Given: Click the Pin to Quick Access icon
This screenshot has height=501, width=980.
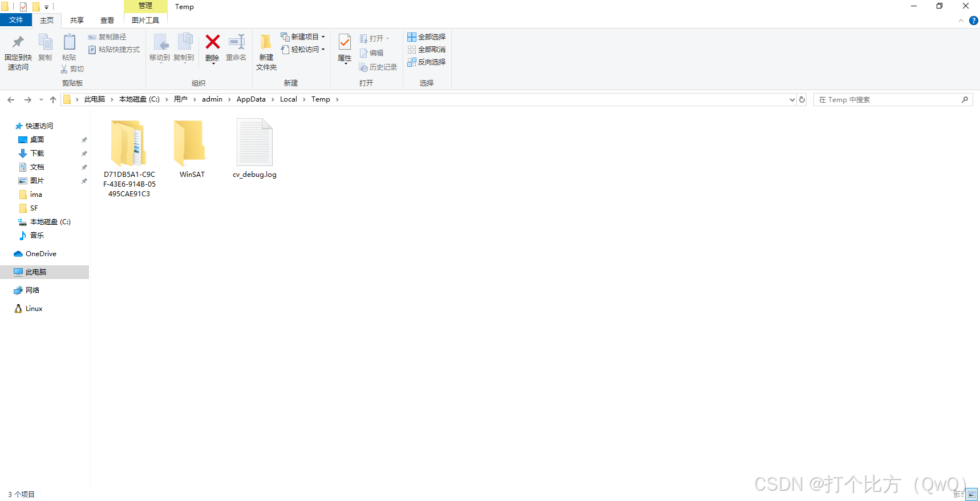Looking at the screenshot, I should pyautogui.click(x=18, y=42).
